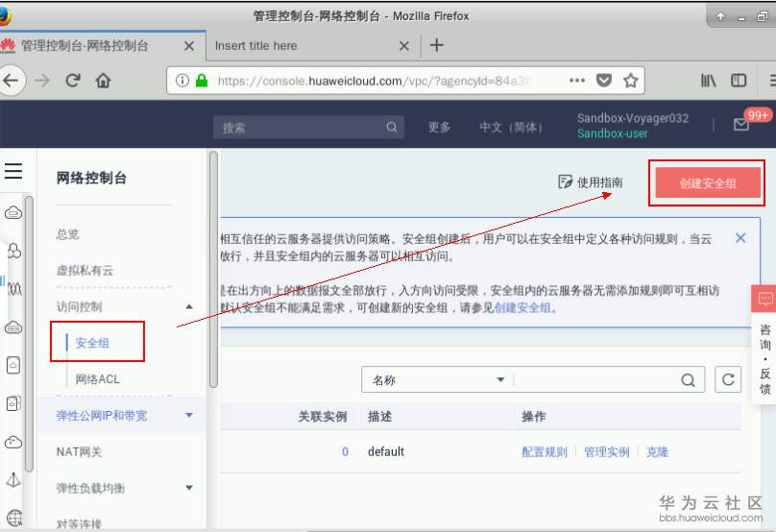Image resolution: width=776 pixels, height=532 pixels.
Task: Click the green padlock security icon
Action: pos(202,80)
